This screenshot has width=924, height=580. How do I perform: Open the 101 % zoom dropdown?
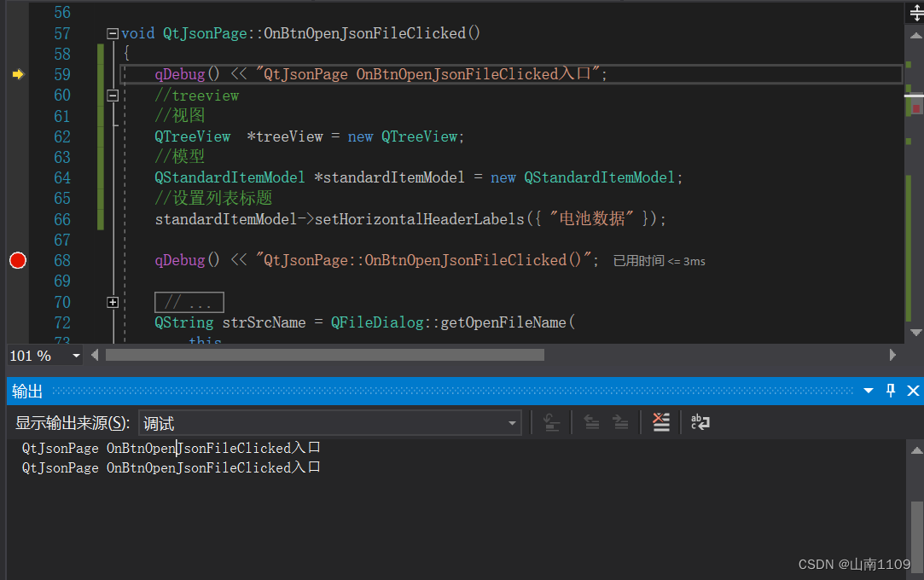tap(76, 356)
